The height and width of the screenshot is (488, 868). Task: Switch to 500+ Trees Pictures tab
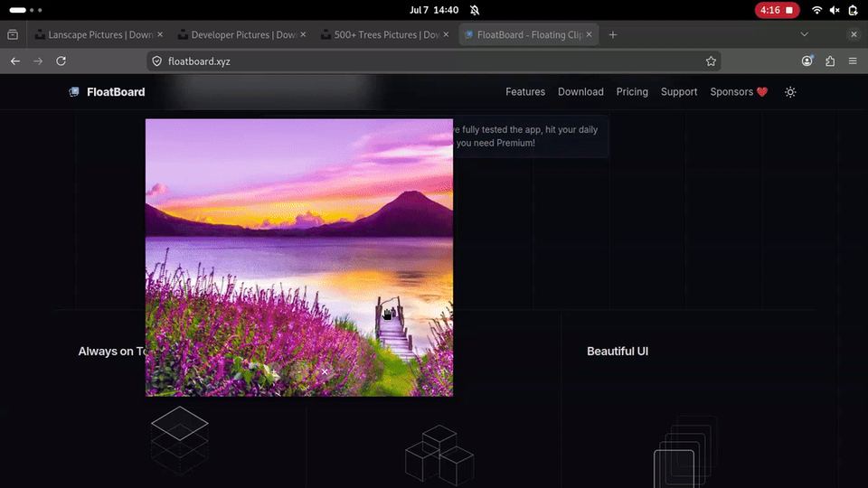coord(385,35)
